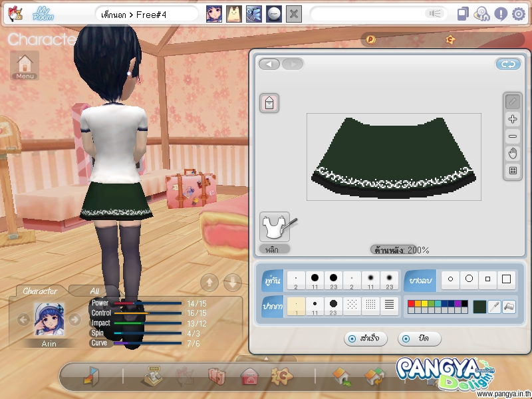Screen dimensions: 532x399
Task: Click the ปิด close button
Action: coord(420,338)
